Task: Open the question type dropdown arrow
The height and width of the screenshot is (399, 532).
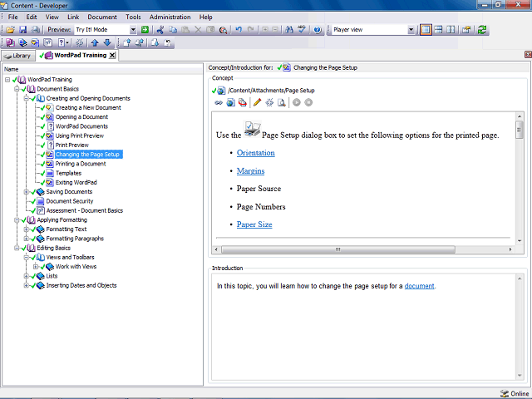Action: point(67,42)
